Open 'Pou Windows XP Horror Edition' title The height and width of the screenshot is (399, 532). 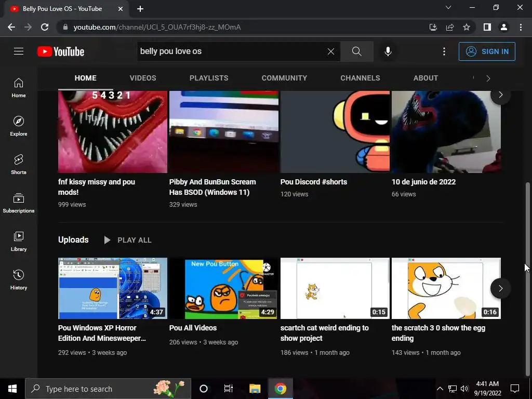102,333
